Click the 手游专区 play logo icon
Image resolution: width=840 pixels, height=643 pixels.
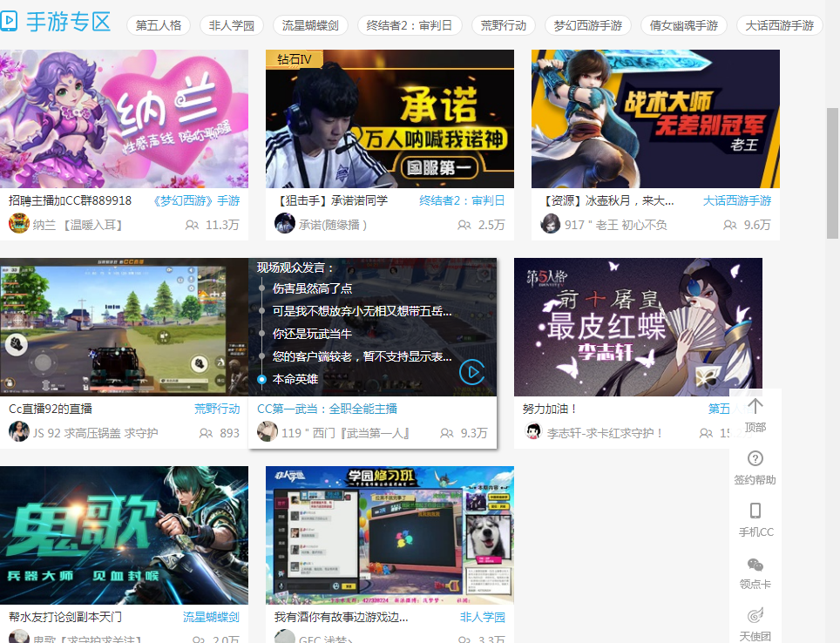pos(9,22)
